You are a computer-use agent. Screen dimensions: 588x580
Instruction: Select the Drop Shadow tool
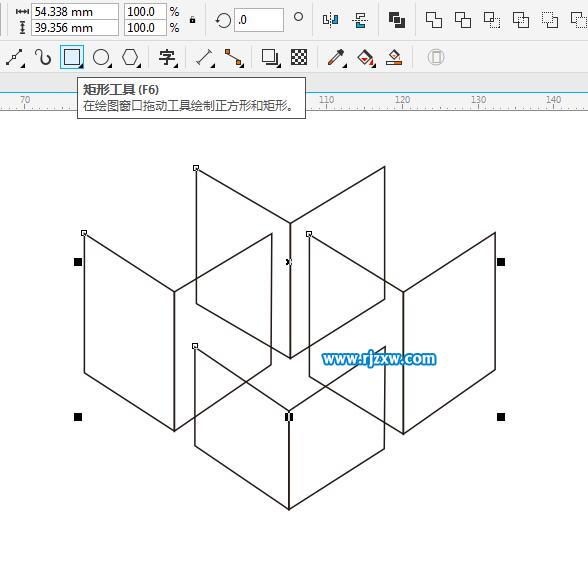tap(270, 58)
